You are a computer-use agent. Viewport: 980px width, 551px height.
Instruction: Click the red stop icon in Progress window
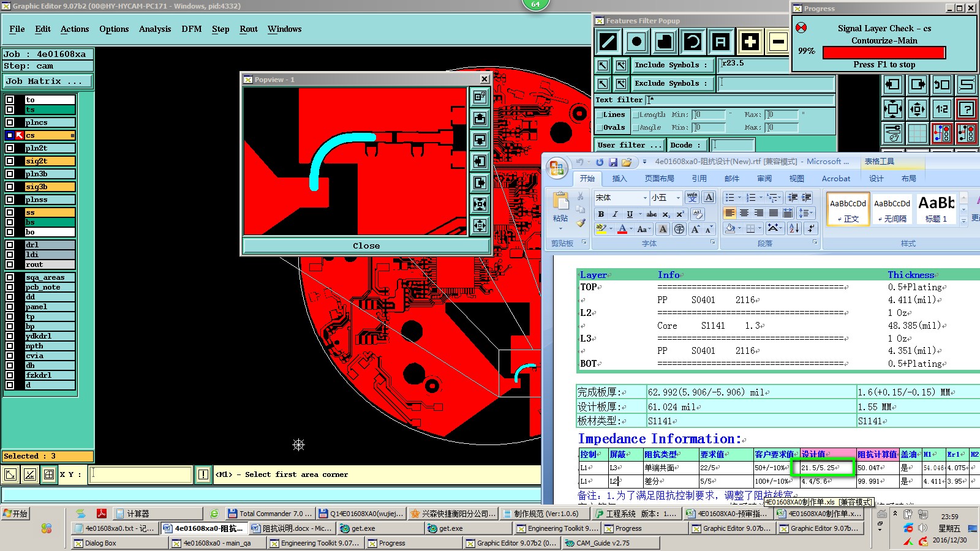[x=801, y=28]
